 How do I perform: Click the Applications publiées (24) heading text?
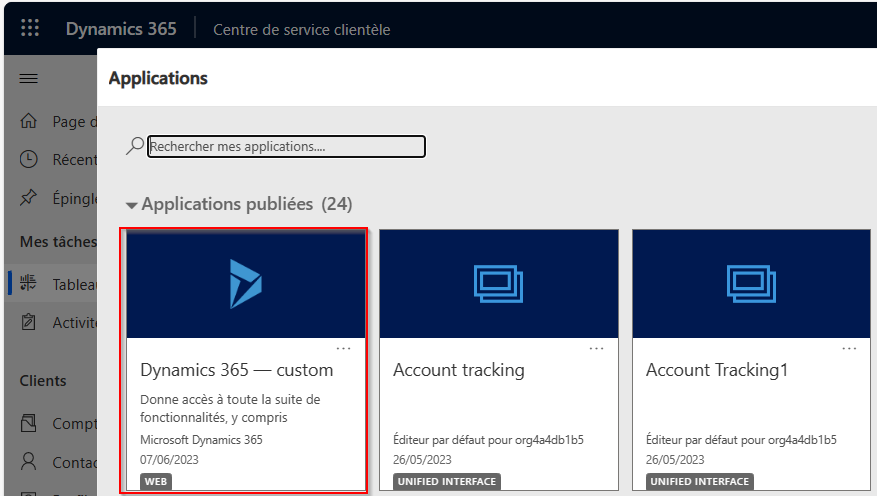coord(247,204)
